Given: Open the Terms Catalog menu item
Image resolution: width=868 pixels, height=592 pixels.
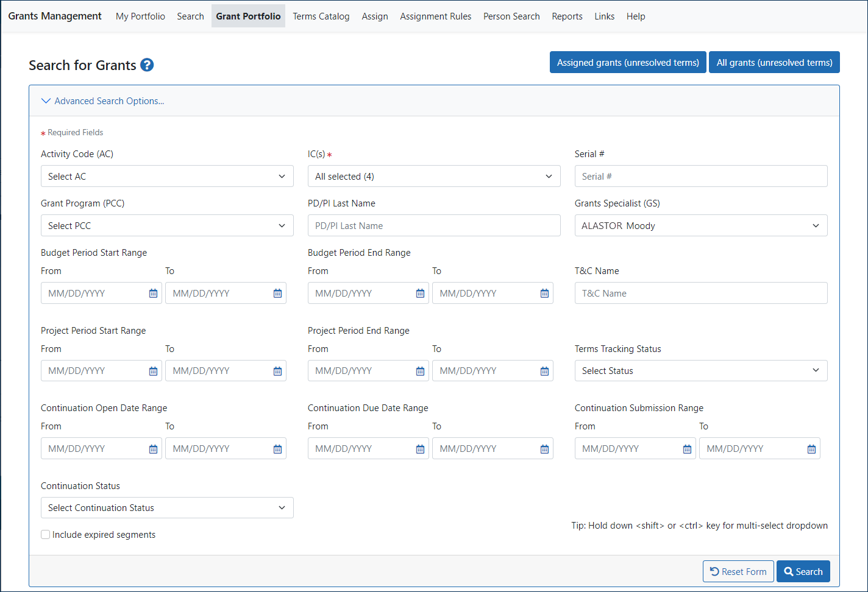Looking at the screenshot, I should [x=321, y=16].
